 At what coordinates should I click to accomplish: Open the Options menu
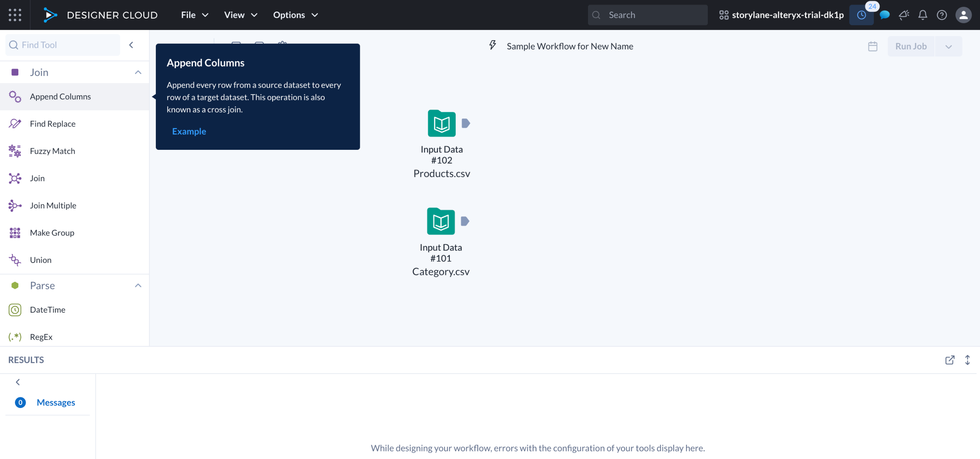tap(295, 15)
